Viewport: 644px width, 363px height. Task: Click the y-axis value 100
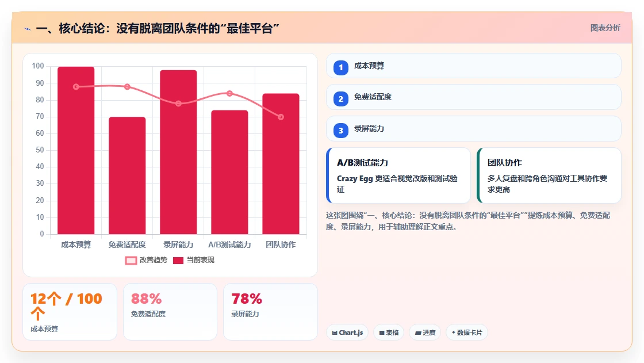click(x=38, y=66)
